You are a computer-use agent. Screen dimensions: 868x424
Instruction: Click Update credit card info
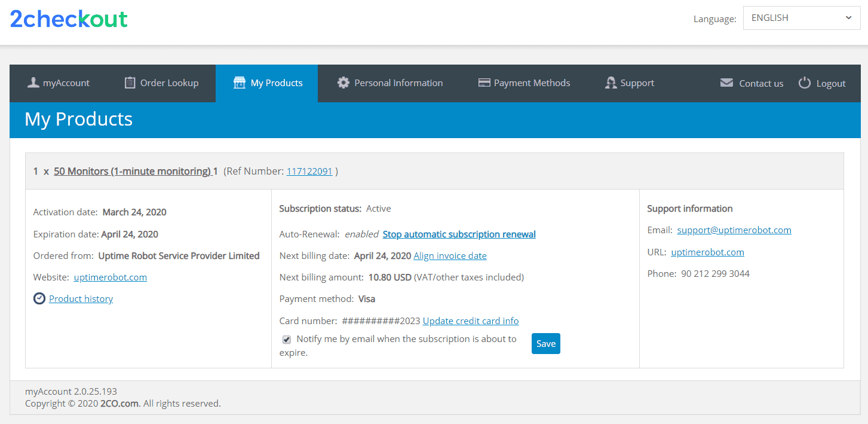coord(470,321)
